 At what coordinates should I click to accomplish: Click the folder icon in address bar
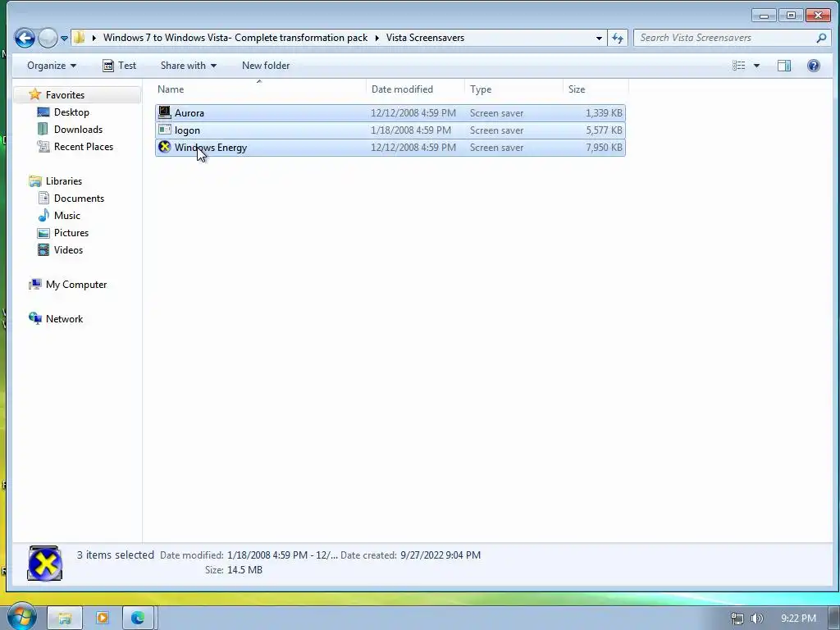click(80, 38)
